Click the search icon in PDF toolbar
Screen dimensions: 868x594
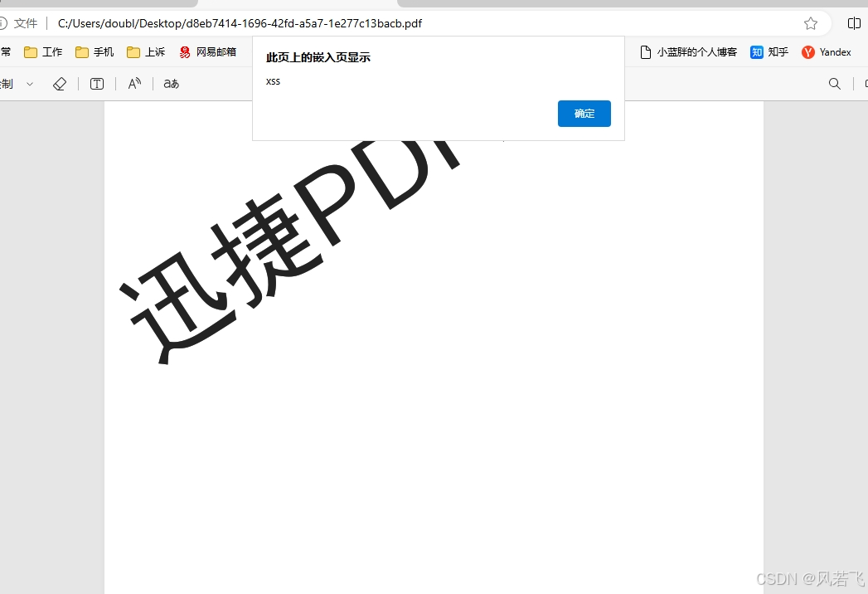tap(834, 84)
